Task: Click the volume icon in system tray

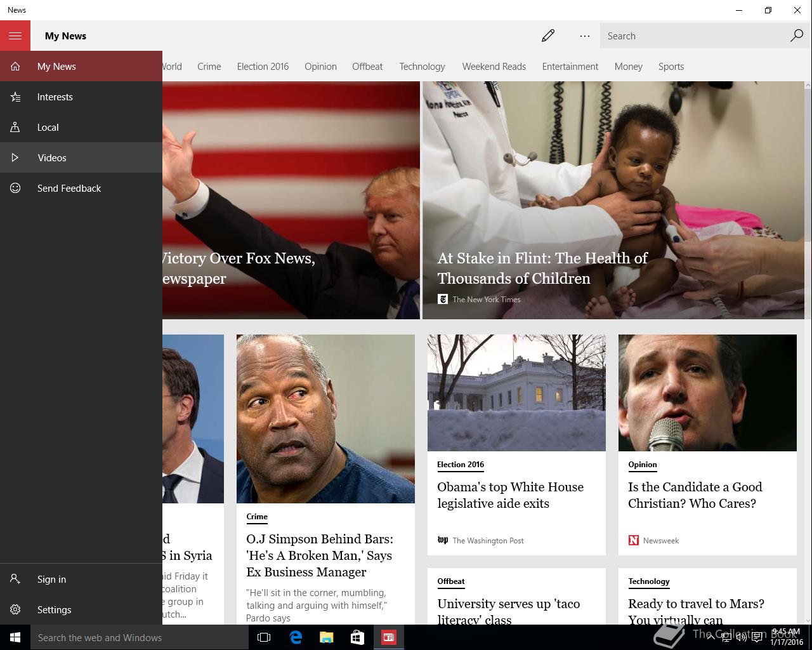Action: [741, 637]
